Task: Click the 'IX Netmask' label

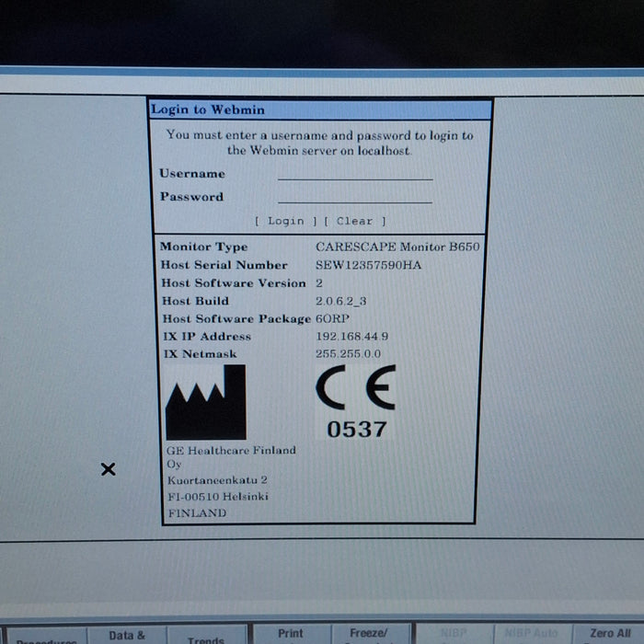Action: tap(200, 353)
